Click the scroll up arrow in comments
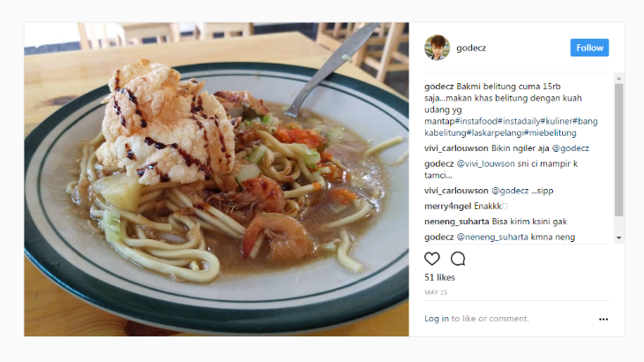This screenshot has width=644, height=362. pyautogui.click(x=618, y=79)
